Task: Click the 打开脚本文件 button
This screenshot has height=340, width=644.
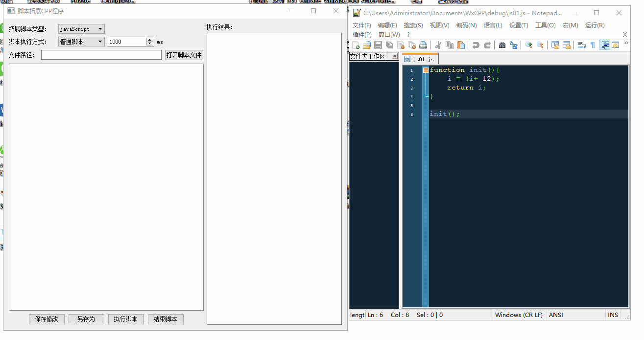Action: [x=185, y=54]
